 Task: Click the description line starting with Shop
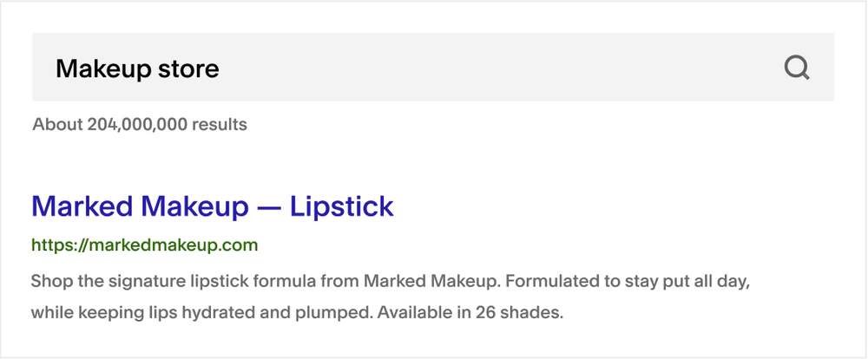[x=391, y=281]
